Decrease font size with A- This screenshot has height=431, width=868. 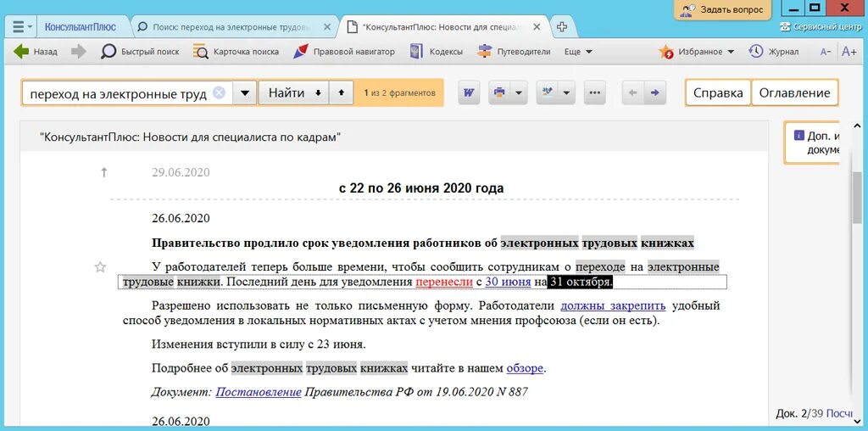point(826,52)
